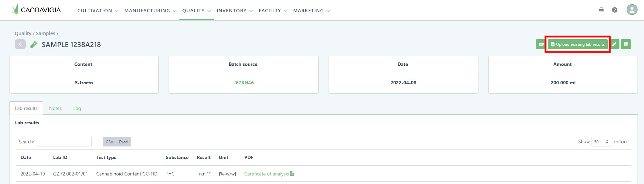Go back using the left arrow button

coord(20,44)
